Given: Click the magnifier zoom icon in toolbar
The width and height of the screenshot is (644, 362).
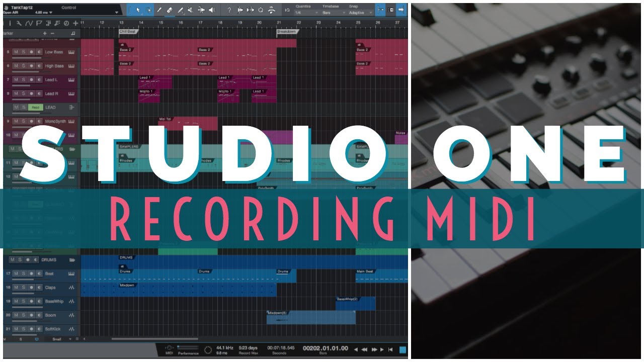Looking at the screenshot, I should click(261, 10).
